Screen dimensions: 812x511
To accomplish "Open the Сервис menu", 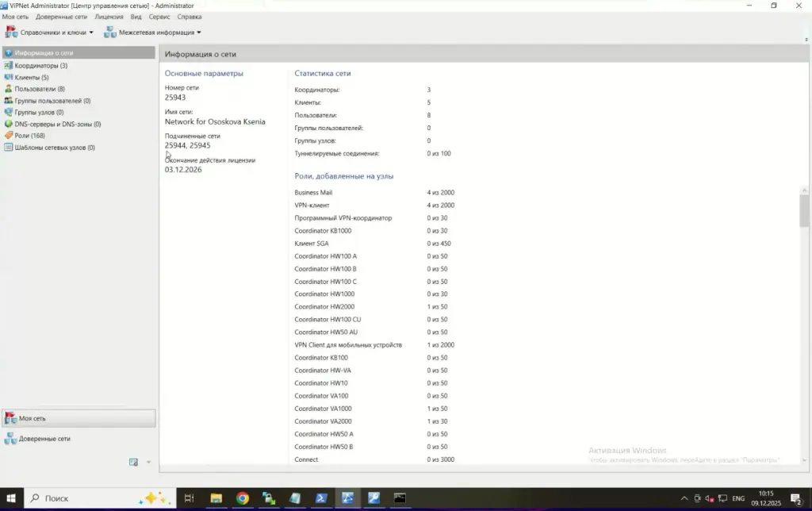I will pyautogui.click(x=159, y=17).
